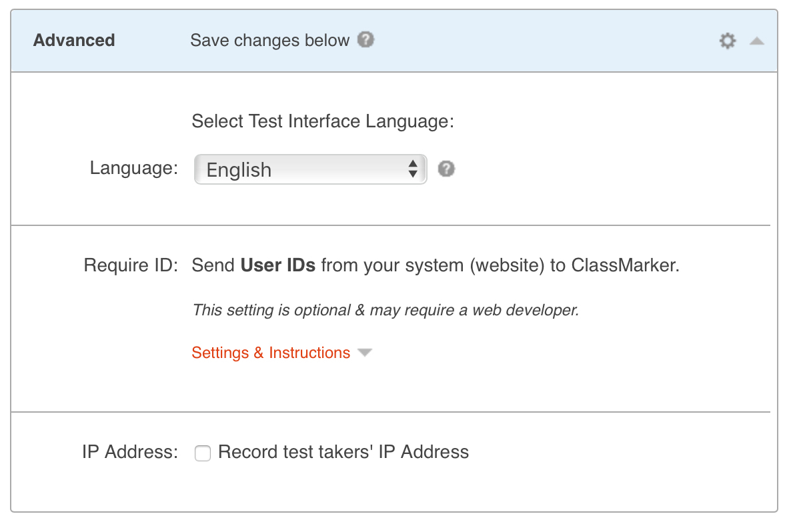Open the gear settings icon in Advanced header
Screen dimensions: 791x532
(727, 41)
